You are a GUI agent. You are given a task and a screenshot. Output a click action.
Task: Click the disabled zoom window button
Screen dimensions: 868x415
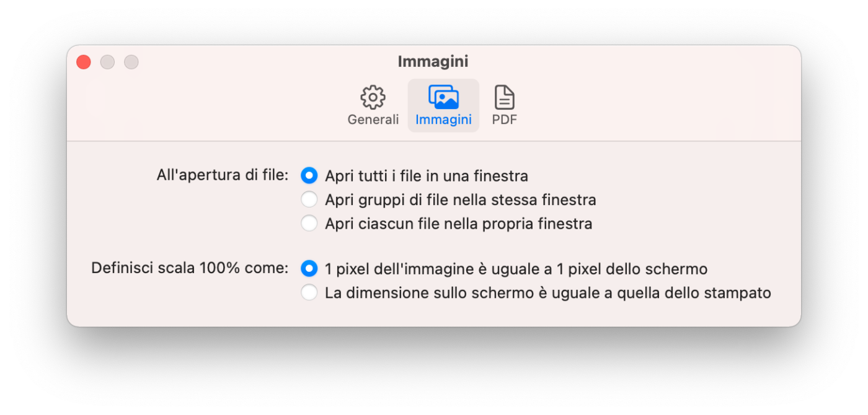[131, 62]
